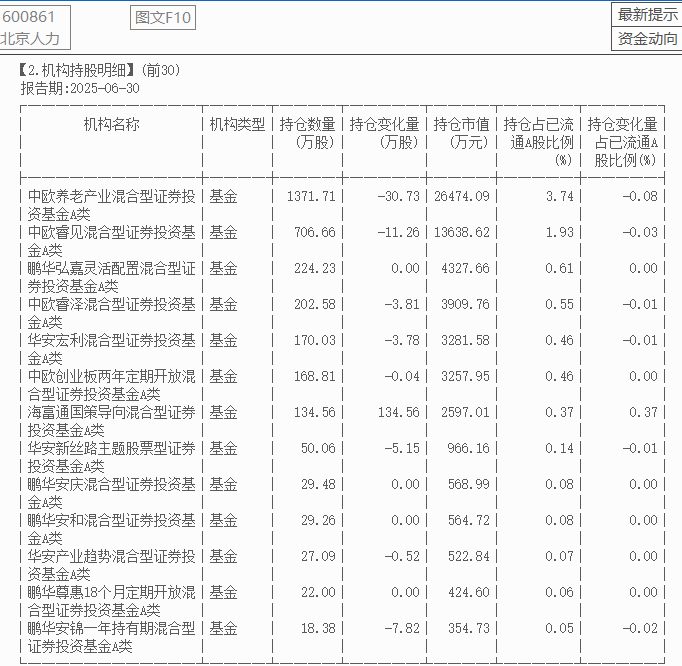Click holding quantity 706.66
682x666 pixels.
314,232
